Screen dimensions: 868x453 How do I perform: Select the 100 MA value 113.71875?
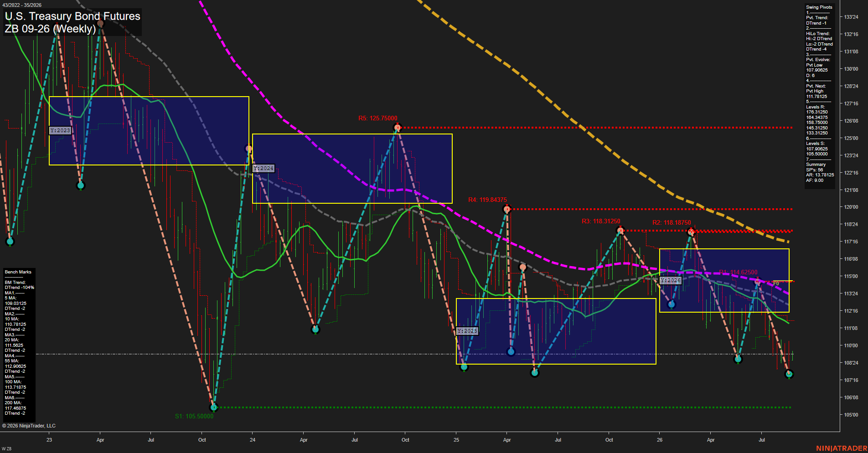point(15,387)
